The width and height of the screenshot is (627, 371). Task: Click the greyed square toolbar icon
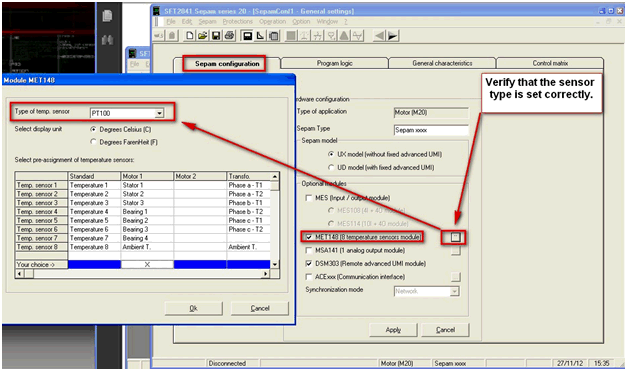click(x=291, y=36)
